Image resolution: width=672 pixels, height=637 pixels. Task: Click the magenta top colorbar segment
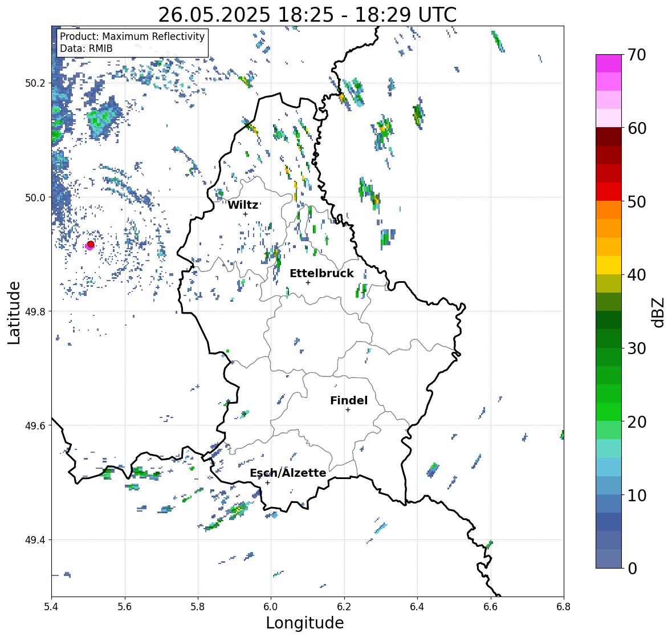pos(609,63)
